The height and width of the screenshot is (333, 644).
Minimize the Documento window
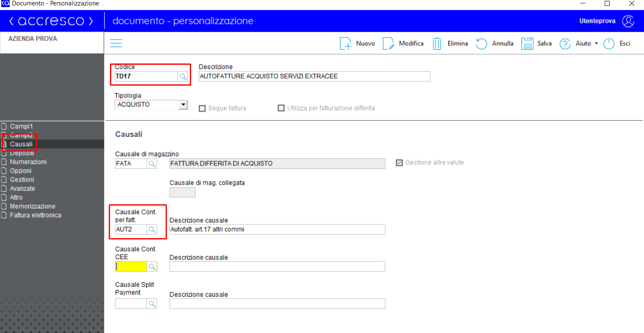(583, 3)
